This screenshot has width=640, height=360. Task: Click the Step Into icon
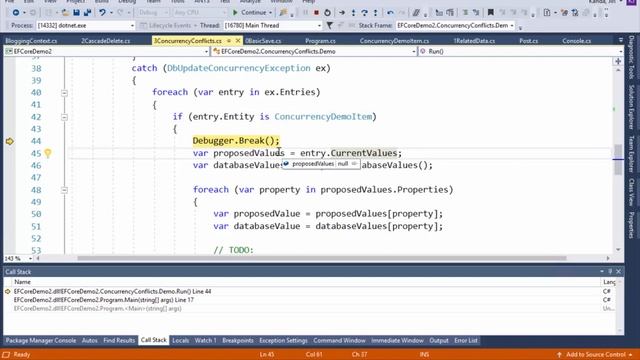[x=353, y=13]
